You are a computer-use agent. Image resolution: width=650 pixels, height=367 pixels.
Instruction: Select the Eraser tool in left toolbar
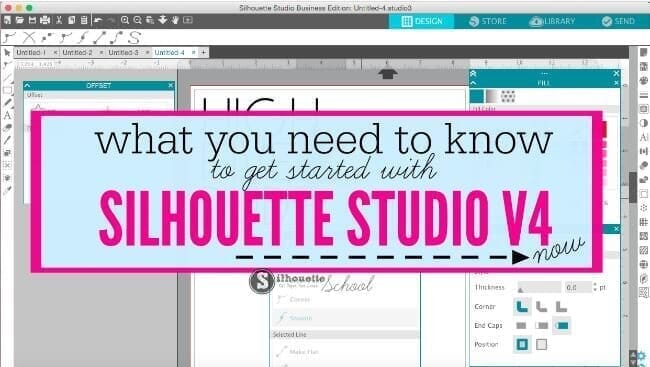(x=7, y=128)
